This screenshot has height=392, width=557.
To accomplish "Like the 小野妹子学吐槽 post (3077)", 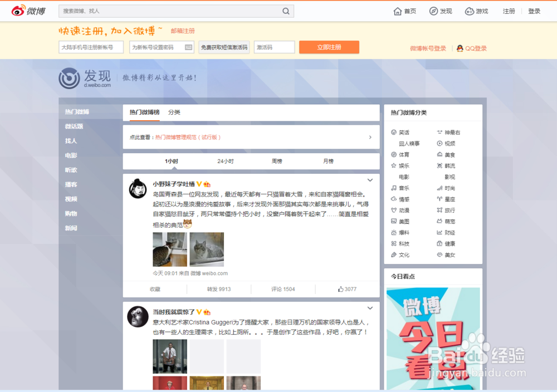I will [347, 289].
